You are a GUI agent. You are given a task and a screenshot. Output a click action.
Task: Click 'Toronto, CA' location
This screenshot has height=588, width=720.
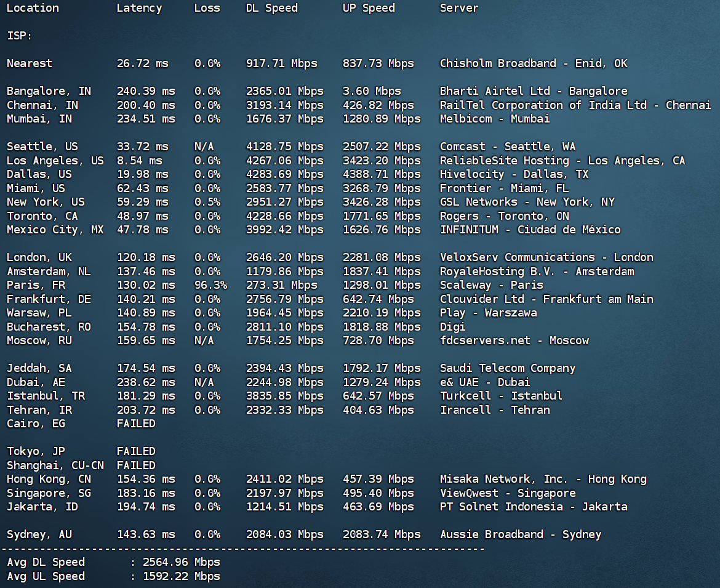[42, 216]
